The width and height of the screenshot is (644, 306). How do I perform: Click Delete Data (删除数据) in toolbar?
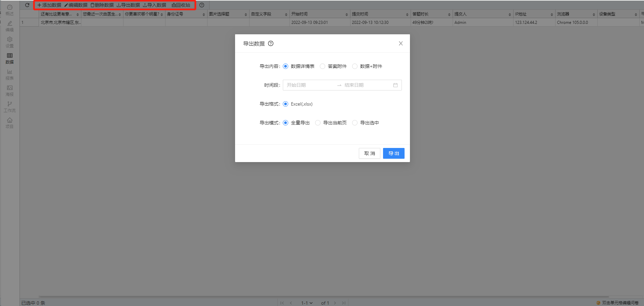[x=102, y=5]
